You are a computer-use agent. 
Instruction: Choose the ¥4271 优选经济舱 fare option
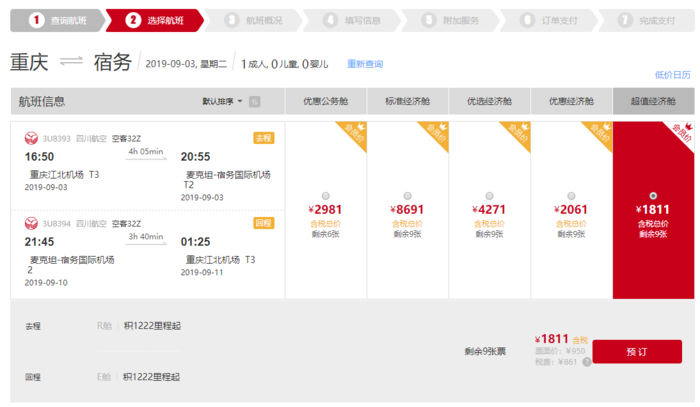[x=489, y=195]
